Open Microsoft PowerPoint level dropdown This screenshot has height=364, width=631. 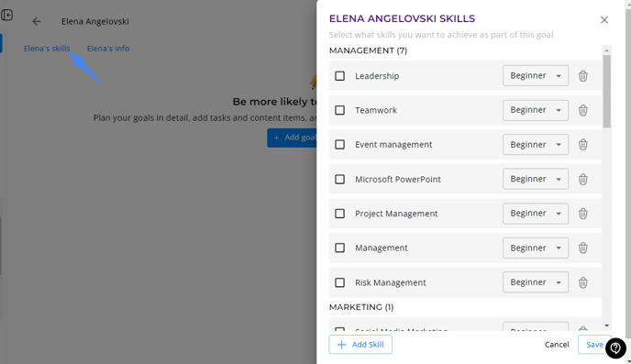[536, 179]
